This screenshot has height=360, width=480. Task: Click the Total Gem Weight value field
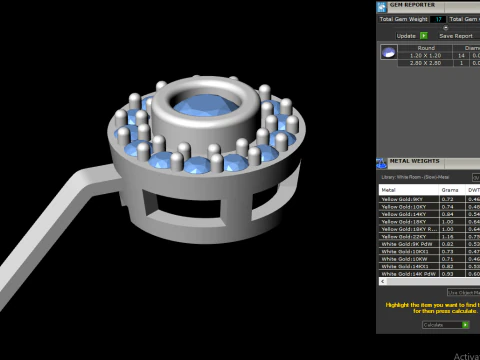438,19
